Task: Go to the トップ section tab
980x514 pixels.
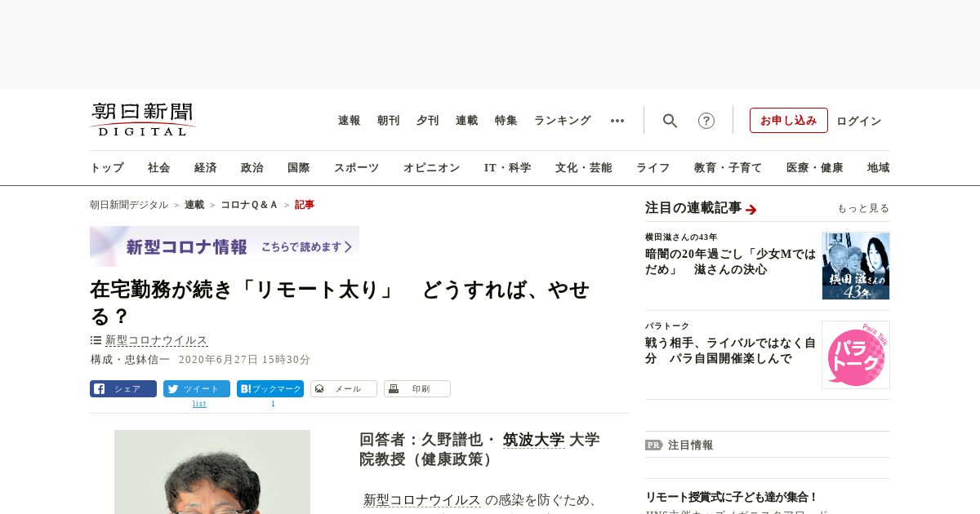Action: click(x=107, y=168)
